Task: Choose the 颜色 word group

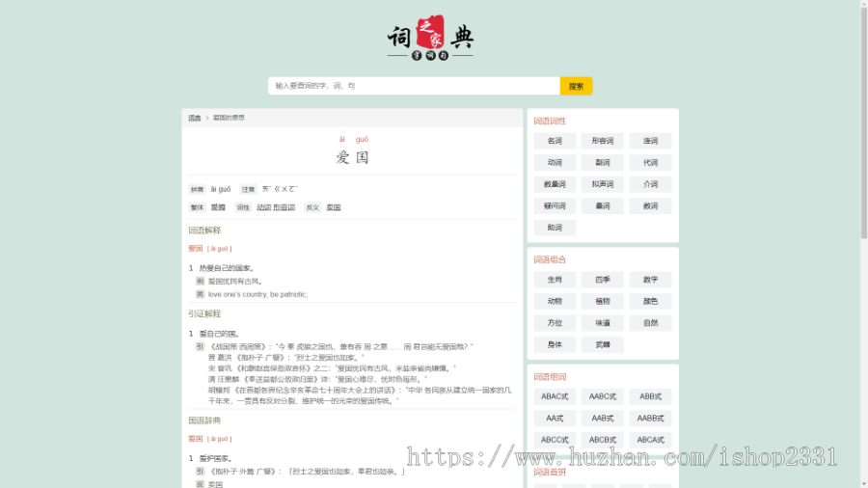Action: (x=650, y=302)
